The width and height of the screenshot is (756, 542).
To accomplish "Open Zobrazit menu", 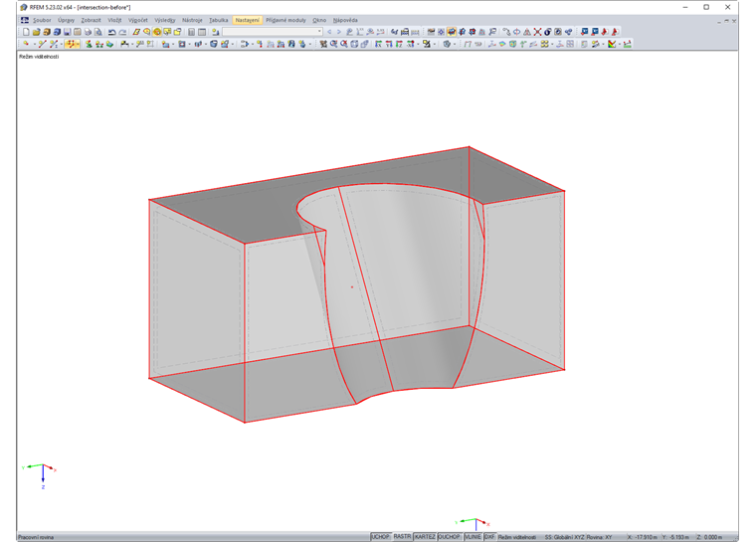I will point(92,20).
